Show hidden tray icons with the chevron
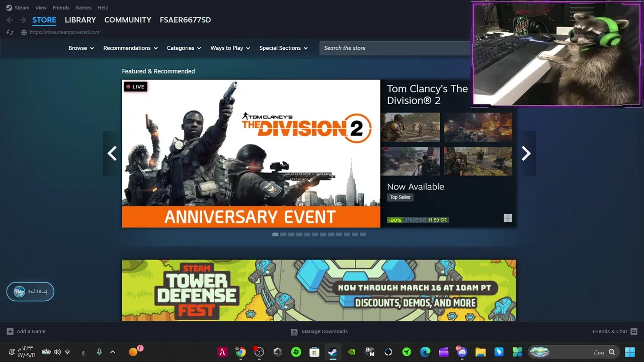Screen dimensions: 644x362 click(x=113, y=352)
